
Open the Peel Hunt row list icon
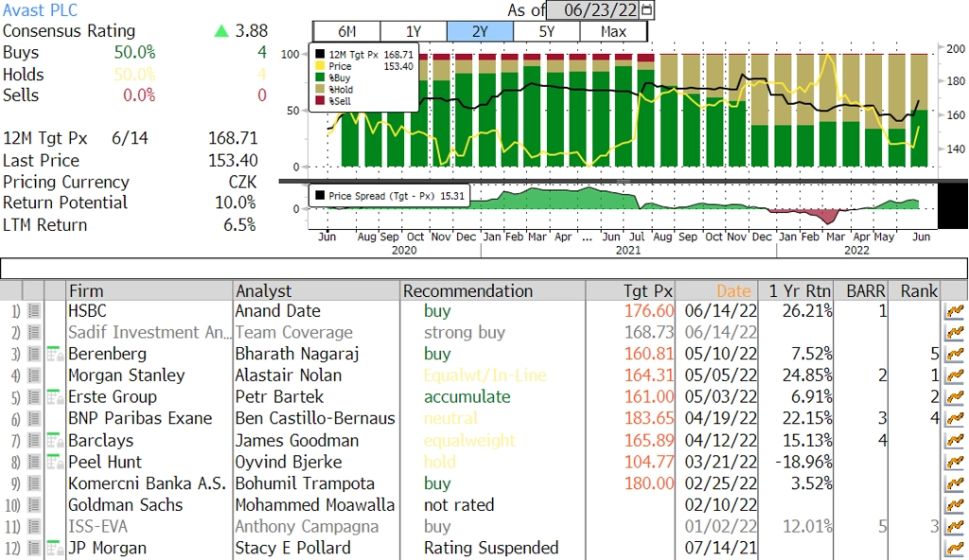click(x=34, y=463)
